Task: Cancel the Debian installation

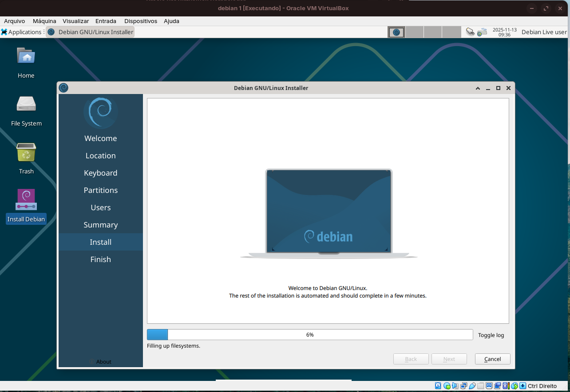Action: [492, 359]
